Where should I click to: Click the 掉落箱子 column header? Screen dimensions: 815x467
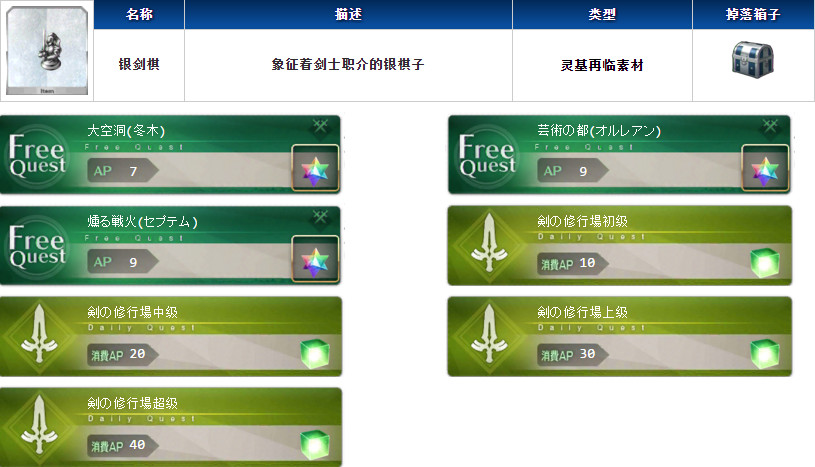(x=753, y=15)
